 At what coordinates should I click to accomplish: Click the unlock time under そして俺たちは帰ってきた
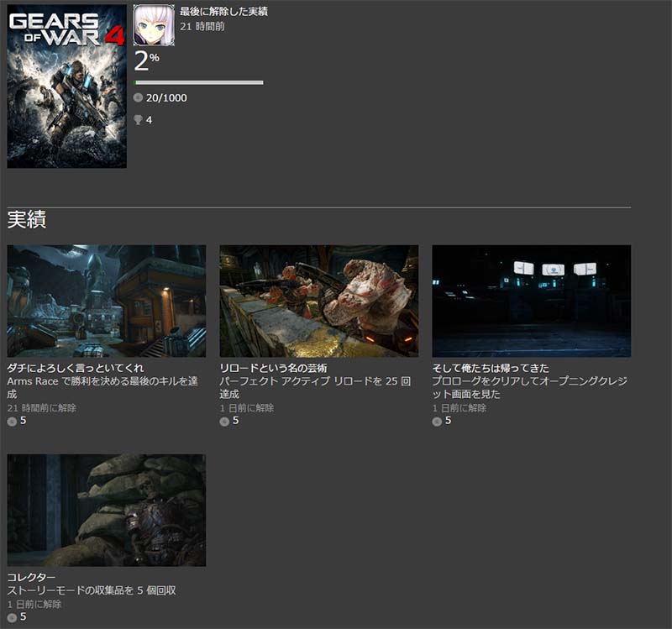click(x=459, y=408)
